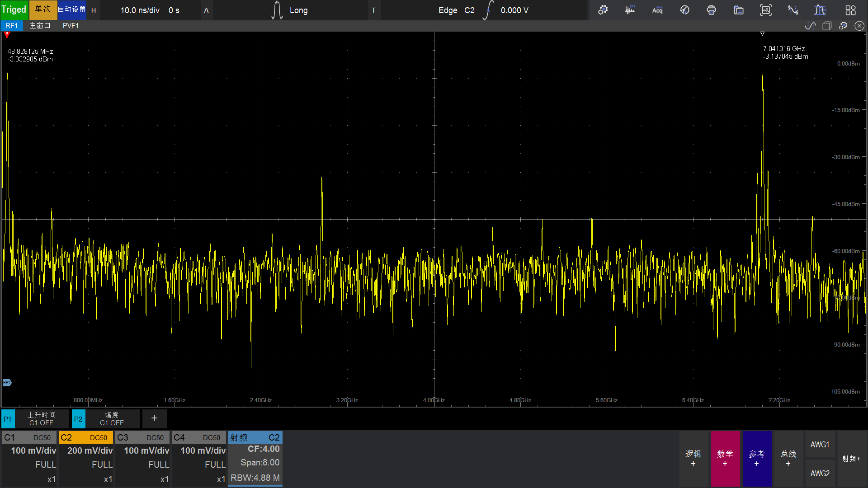Close the RF1 window with X
Screen dimensions: 868x488
859,26
